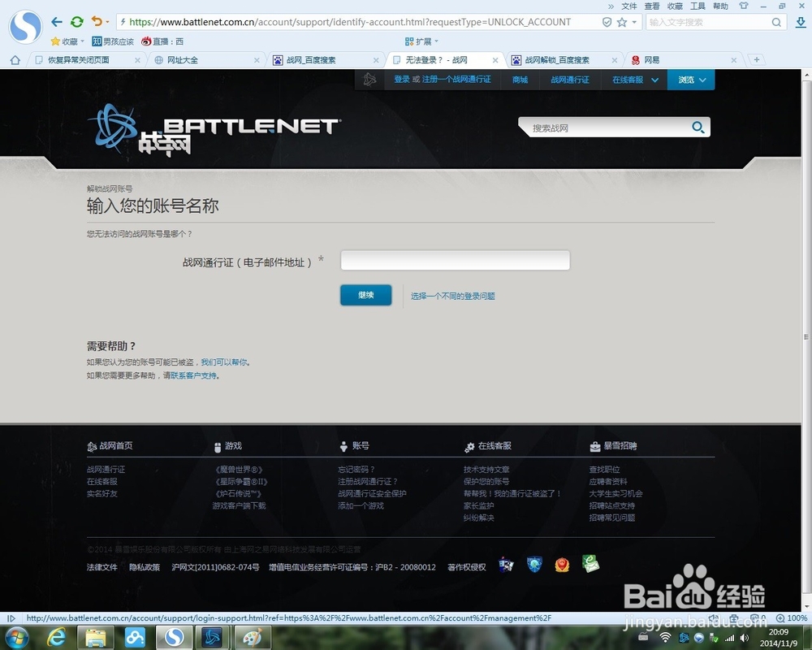Click the 登录 link in nav bar
The width and height of the screenshot is (812, 650).
(x=402, y=80)
